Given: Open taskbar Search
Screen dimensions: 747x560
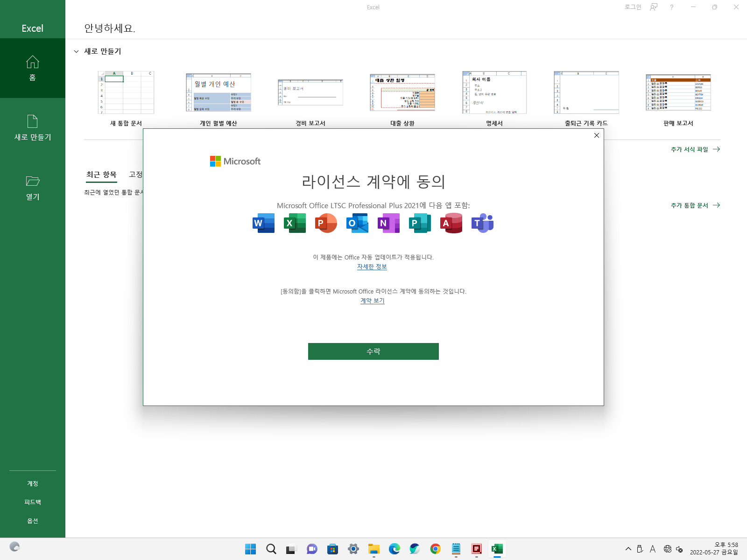Looking at the screenshot, I should click(x=271, y=549).
